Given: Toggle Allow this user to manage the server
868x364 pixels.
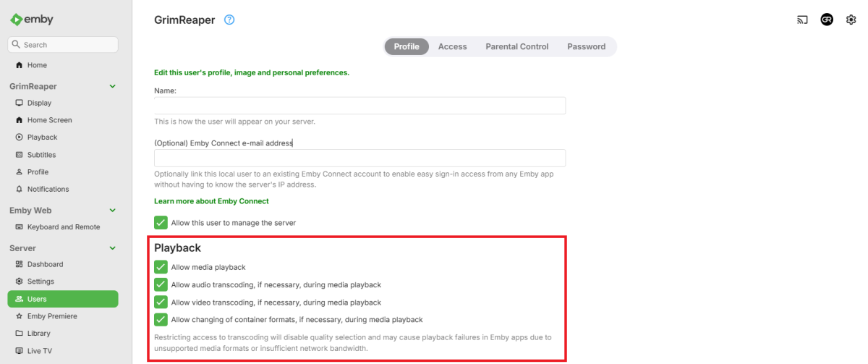Looking at the screenshot, I should pyautogui.click(x=161, y=223).
